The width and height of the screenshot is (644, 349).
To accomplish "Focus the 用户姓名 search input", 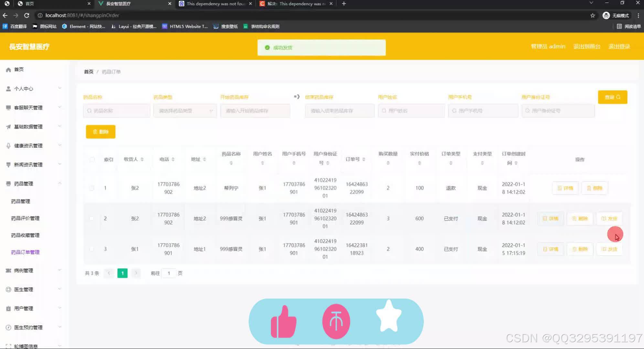I will pyautogui.click(x=411, y=111).
